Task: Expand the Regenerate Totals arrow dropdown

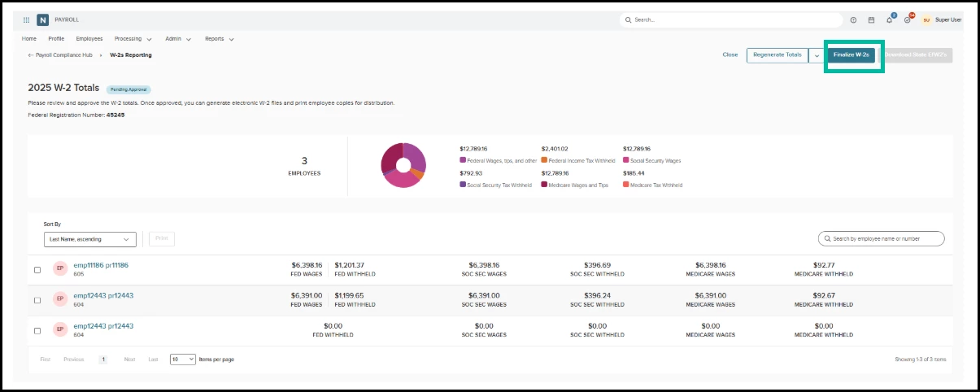Action: 817,55
